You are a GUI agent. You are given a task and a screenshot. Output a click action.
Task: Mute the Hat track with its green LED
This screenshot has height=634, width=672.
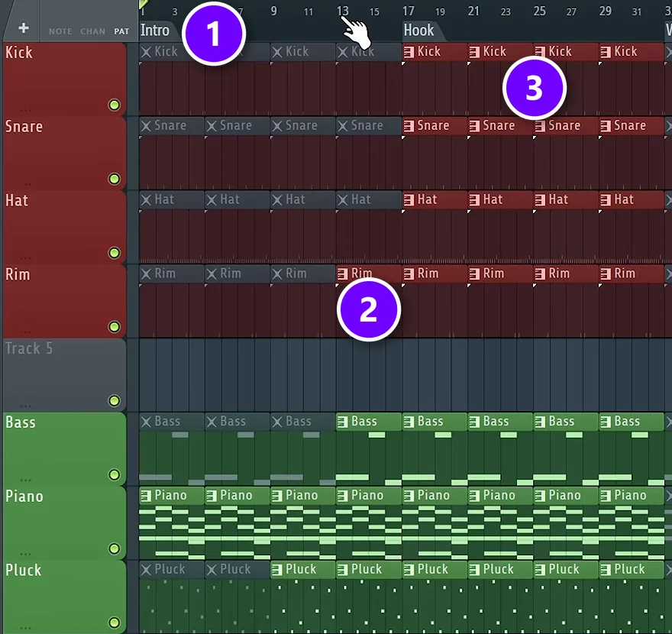[x=114, y=253]
